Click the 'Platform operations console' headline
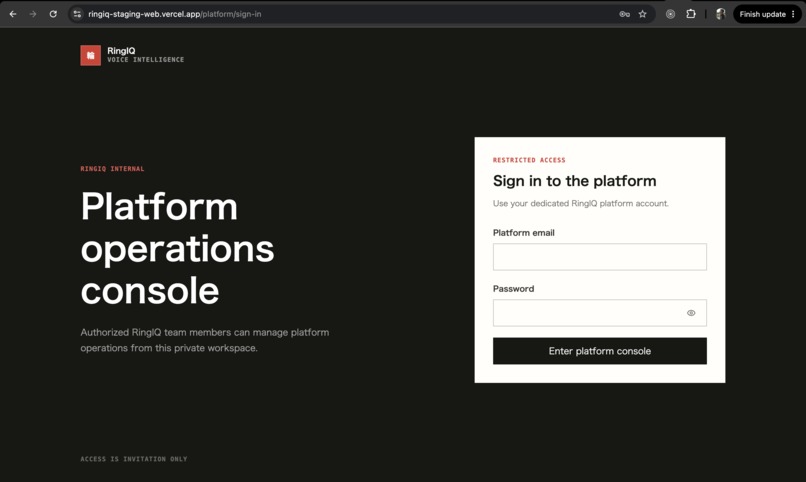806x482 pixels. pos(177,249)
